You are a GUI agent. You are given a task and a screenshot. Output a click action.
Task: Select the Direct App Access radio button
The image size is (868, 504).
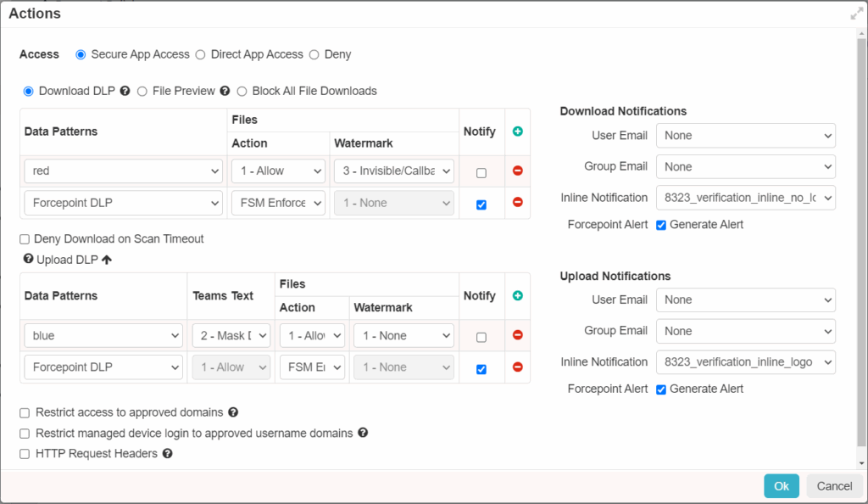201,54
